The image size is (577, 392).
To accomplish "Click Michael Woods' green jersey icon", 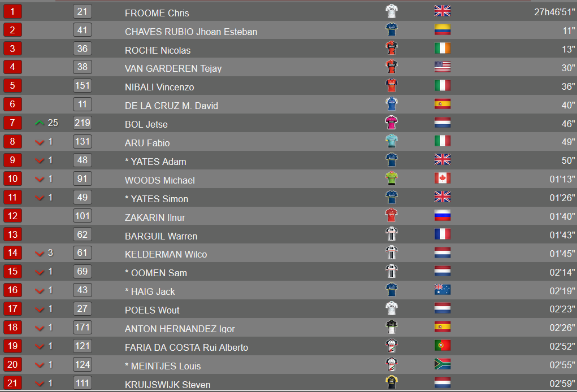I will click(392, 178).
